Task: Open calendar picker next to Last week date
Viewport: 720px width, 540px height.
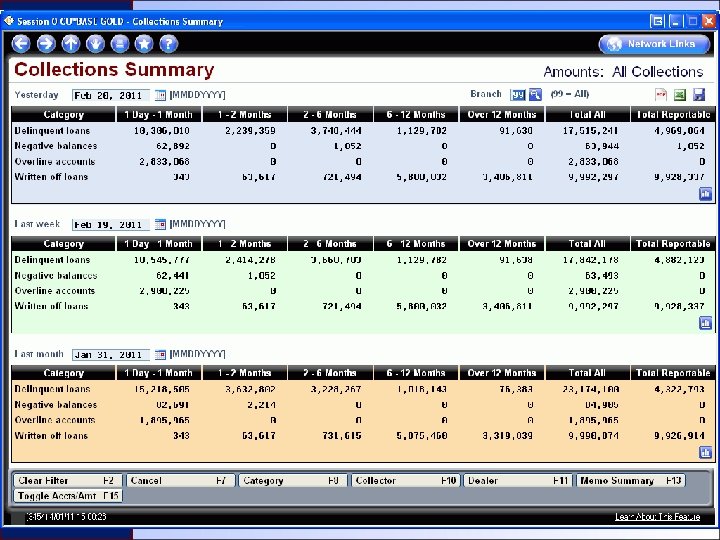Action: (160, 224)
